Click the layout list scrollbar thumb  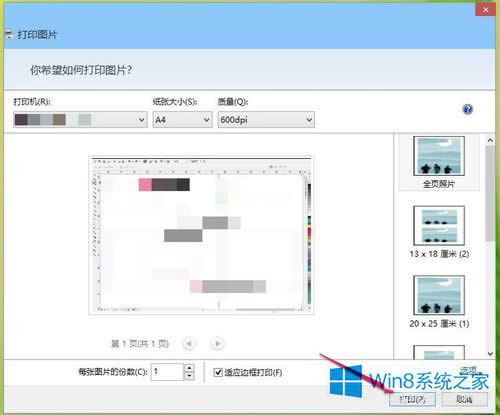tap(490, 193)
